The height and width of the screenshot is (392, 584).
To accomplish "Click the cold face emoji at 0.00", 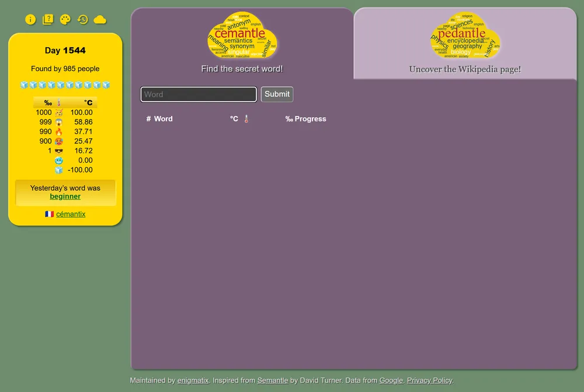I will [59, 160].
